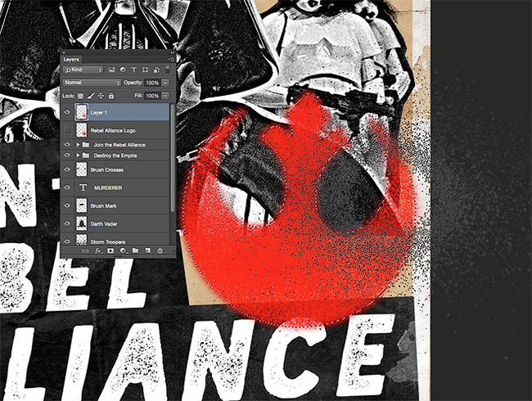Image resolution: width=532 pixels, height=401 pixels.
Task: Switch to the Layers tab
Action: point(71,60)
